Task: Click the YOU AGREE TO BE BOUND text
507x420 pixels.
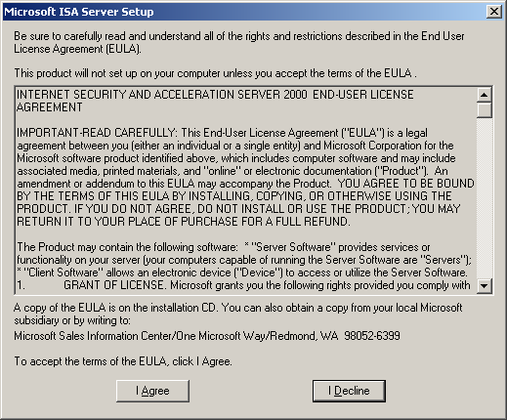Action: pos(405,184)
